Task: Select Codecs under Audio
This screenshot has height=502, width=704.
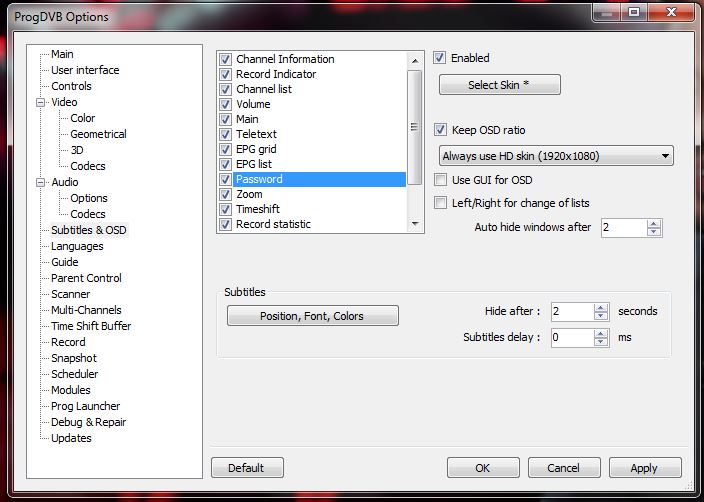Action: pos(88,214)
